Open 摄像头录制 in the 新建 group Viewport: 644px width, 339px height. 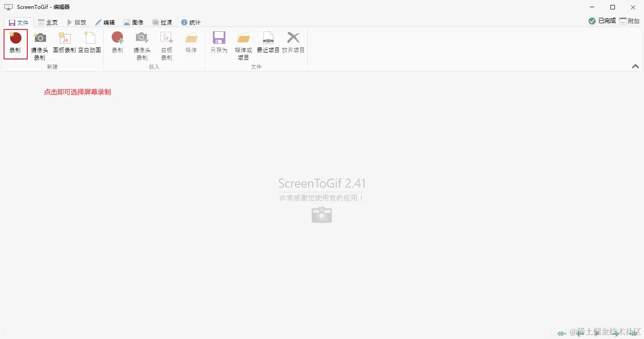39,46
